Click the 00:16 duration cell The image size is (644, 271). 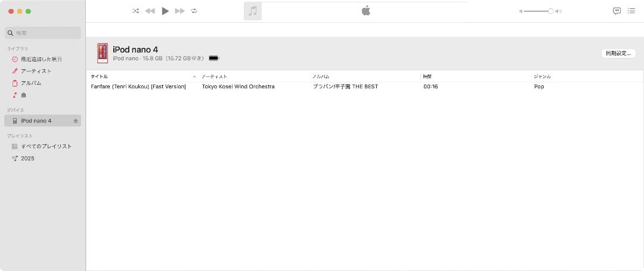pyautogui.click(x=431, y=87)
